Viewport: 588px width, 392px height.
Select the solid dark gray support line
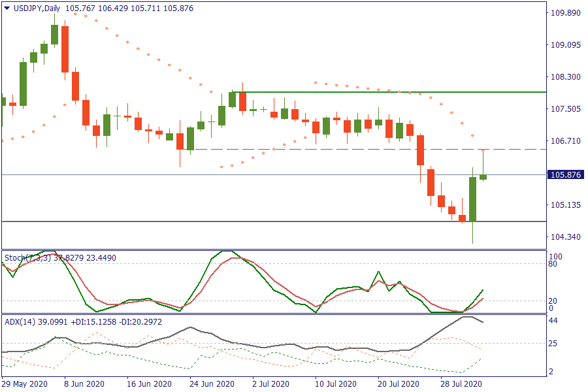274,221
